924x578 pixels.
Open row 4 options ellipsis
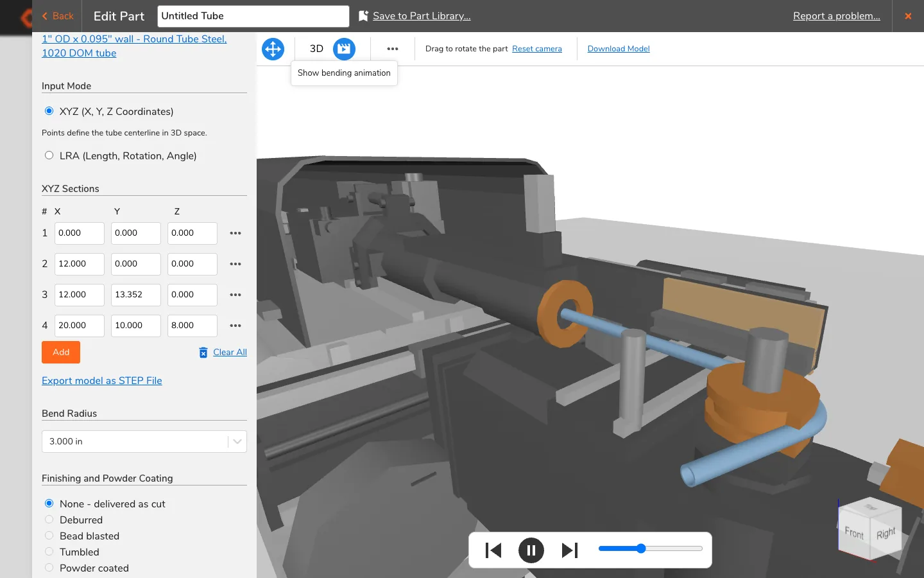coord(235,326)
